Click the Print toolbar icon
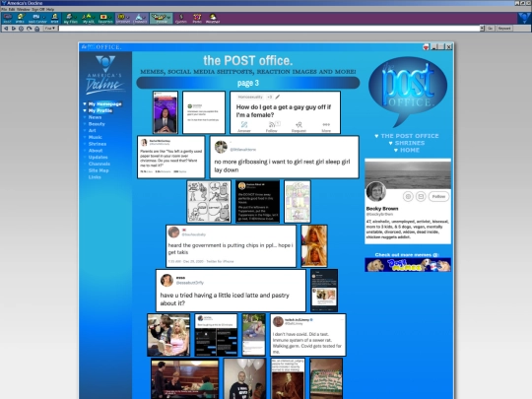This screenshot has width=532, height=399. tap(54, 19)
